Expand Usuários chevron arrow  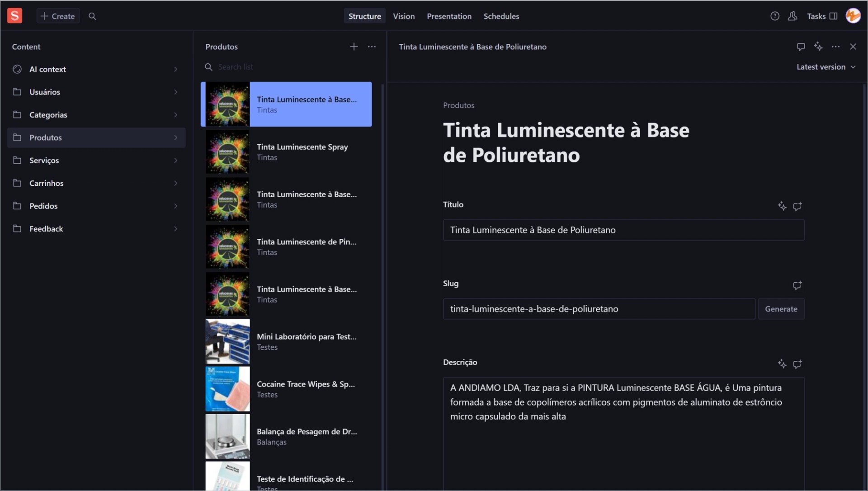176,92
